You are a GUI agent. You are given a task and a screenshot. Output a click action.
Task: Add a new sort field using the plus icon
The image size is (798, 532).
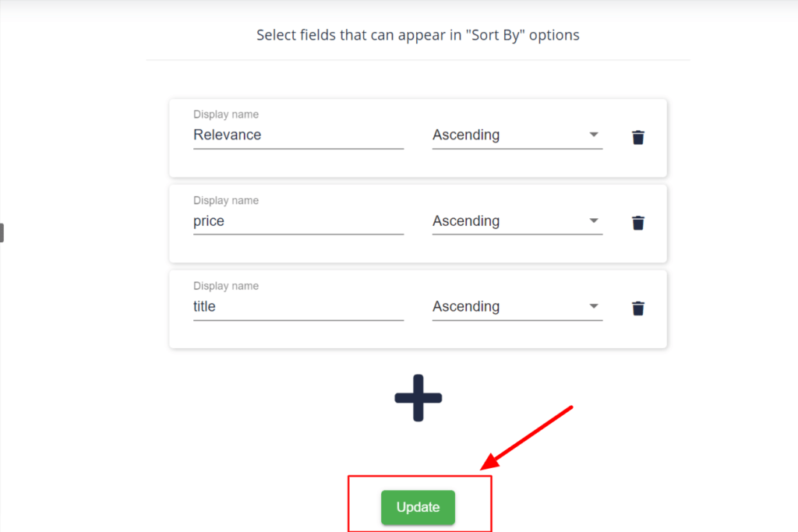(418, 397)
